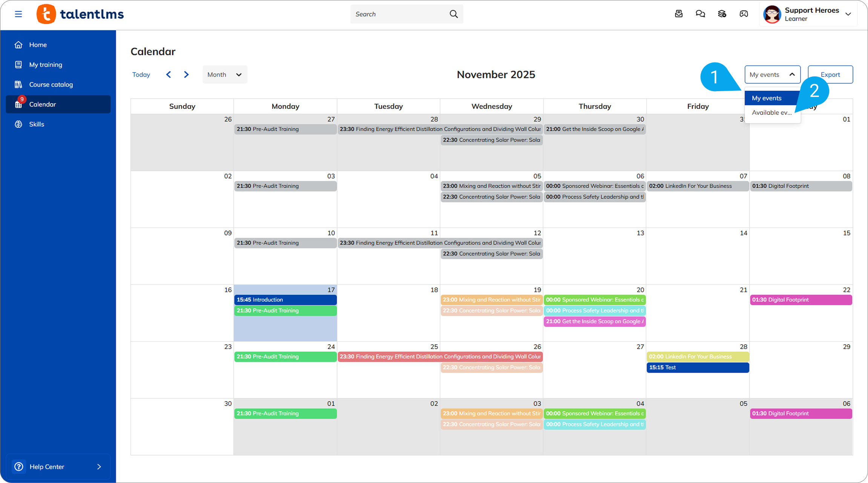868x483 pixels.
Task: Click the Help Center question icon
Action: click(x=19, y=467)
